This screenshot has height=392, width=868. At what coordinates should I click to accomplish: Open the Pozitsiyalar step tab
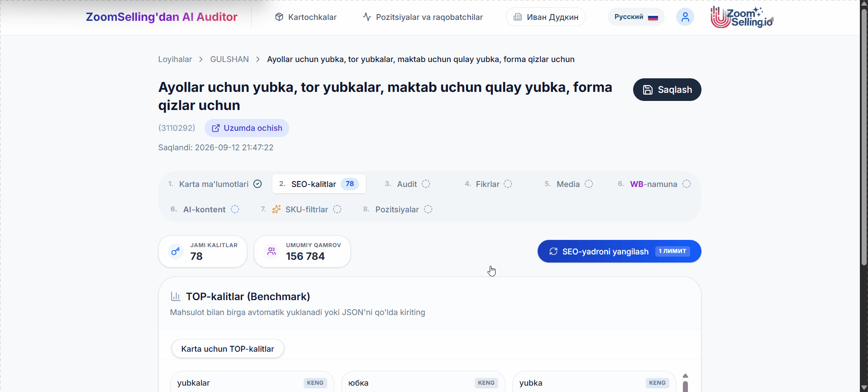click(x=398, y=209)
